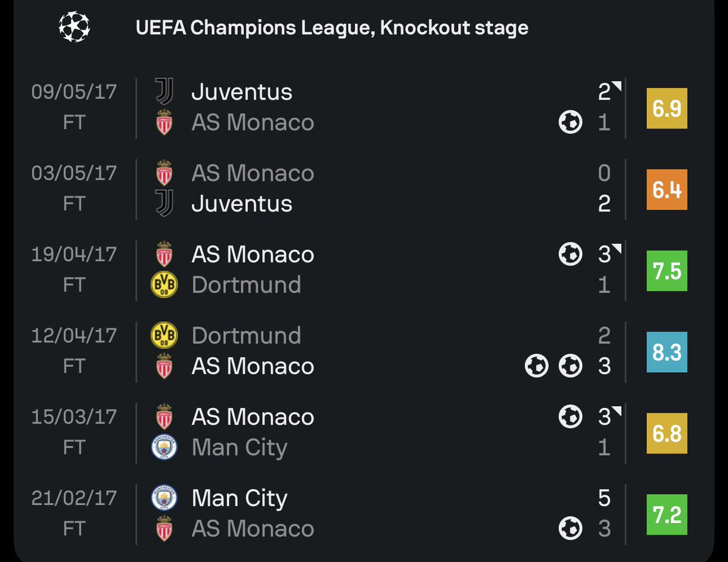
Task: Click Juventus crest in the 09/05/17 match
Action: tap(164, 92)
